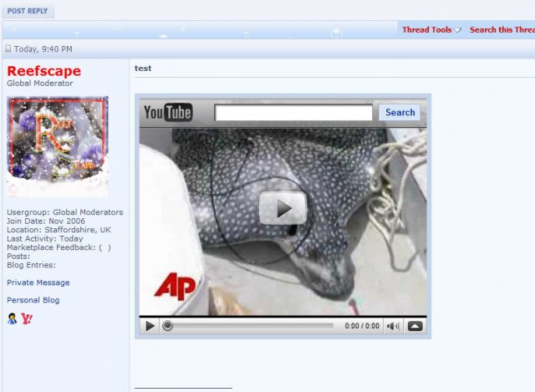The image size is (535, 392).
Task: Open the Reefscape username profile link
Action: point(43,71)
